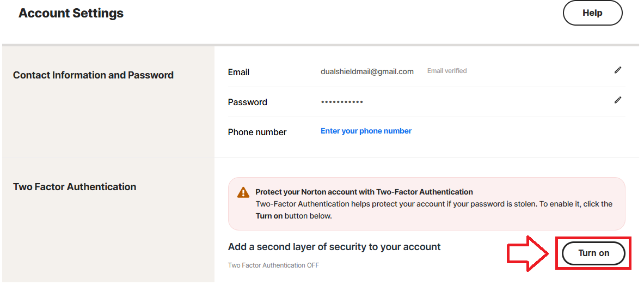The width and height of the screenshot is (644, 285).
Task: Click the Password field label
Action: (247, 102)
